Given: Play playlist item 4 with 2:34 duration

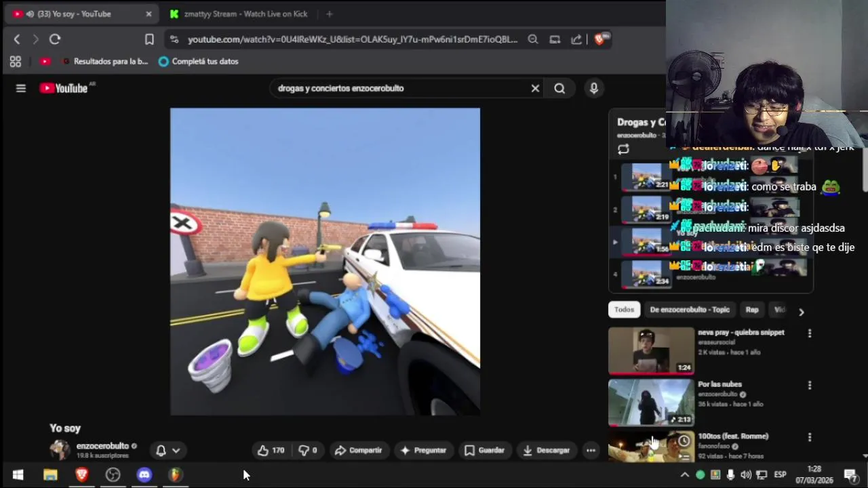Looking at the screenshot, I should [x=647, y=274].
